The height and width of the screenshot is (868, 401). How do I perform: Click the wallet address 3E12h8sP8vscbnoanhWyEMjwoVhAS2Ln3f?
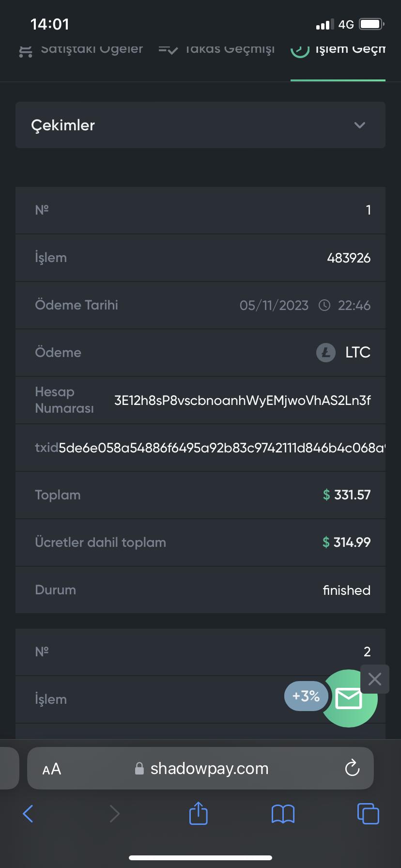(x=242, y=401)
